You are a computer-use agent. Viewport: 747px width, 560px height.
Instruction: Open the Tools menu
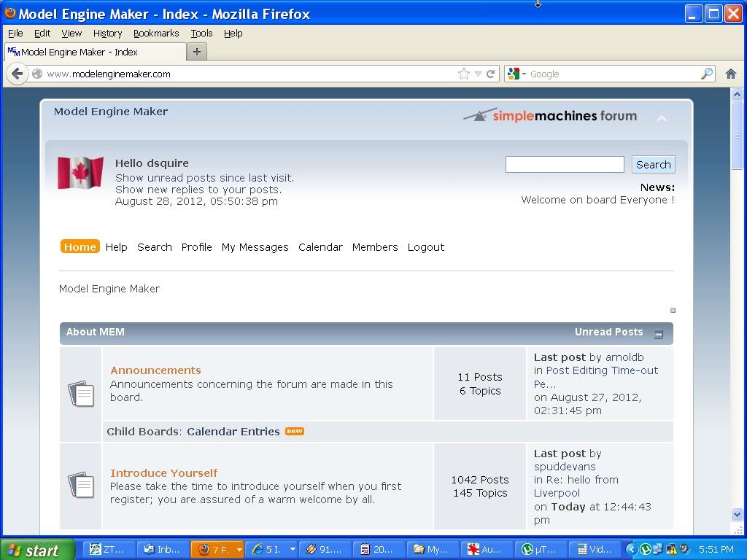(x=201, y=34)
